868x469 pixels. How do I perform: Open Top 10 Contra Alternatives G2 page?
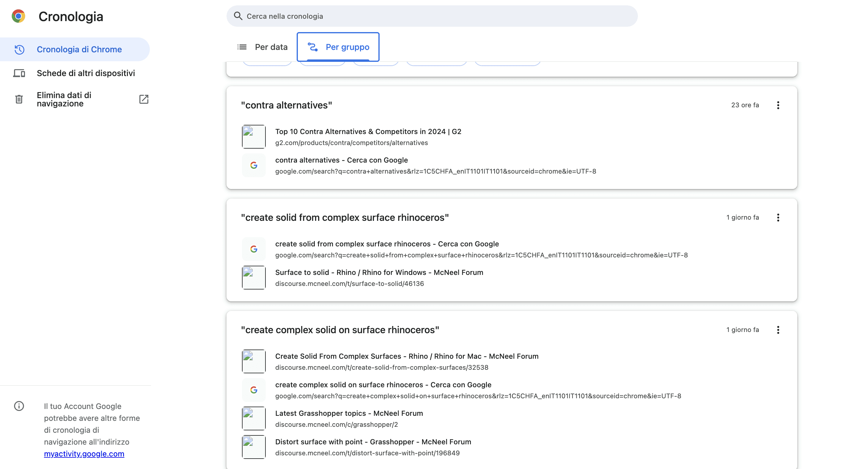click(x=368, y=132)
